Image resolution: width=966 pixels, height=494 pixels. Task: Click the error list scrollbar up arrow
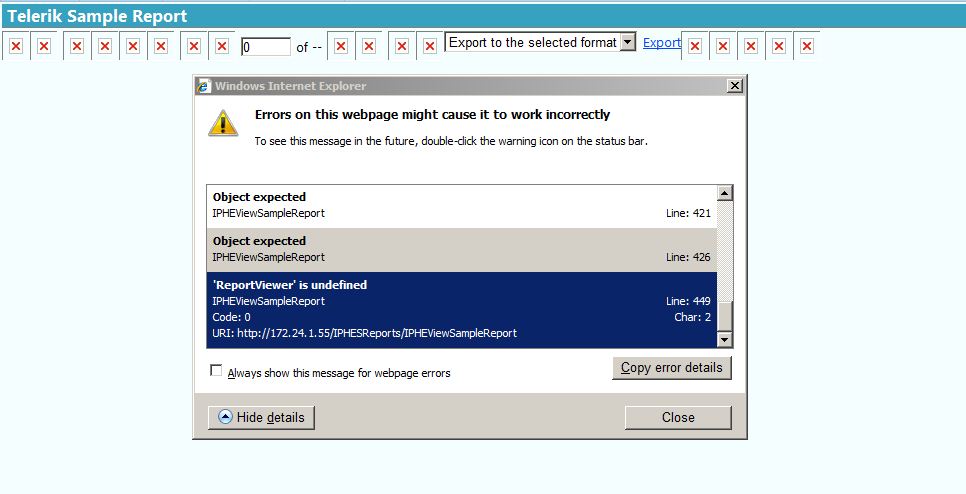point(725,193)
